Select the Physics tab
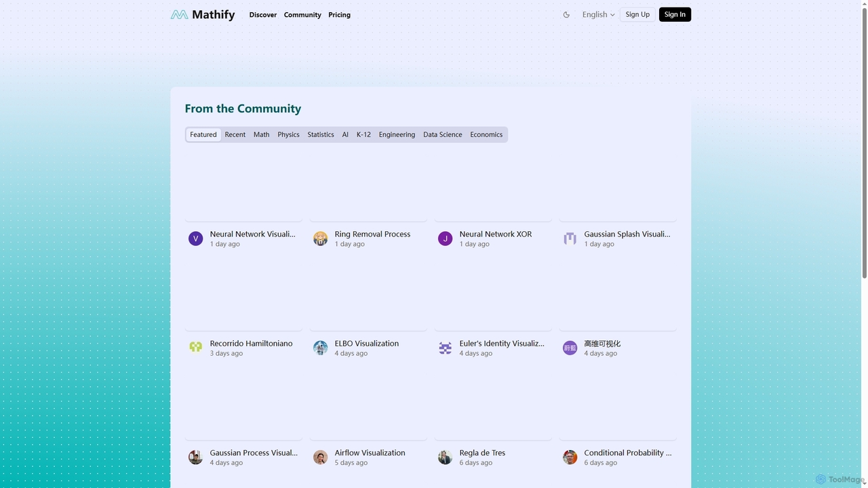 pos(288,134)
